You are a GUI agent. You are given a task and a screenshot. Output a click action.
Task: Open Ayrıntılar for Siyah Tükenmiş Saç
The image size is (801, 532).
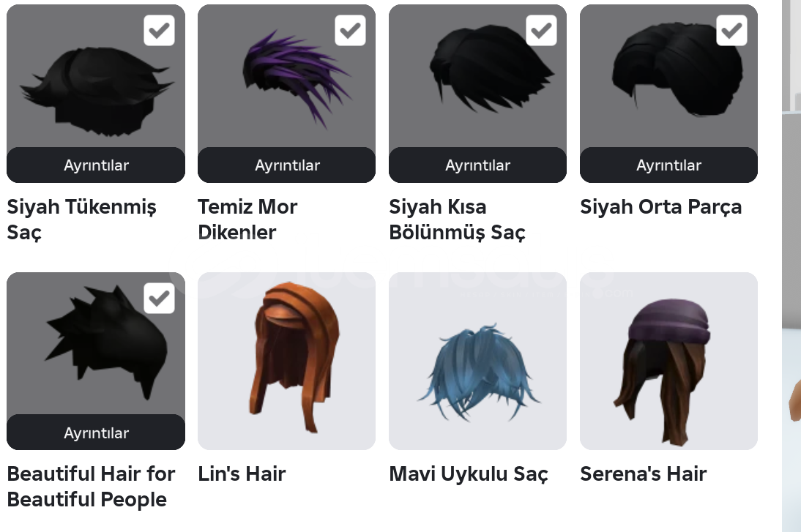(x=96, y=165)
